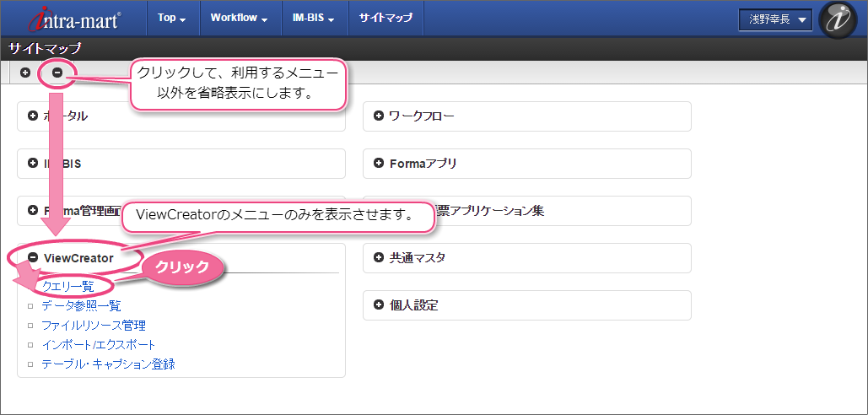Viewport: 868px width, 415px height.
Task: Click the ワークフロー section title text
Action: [x=421, y=116]
